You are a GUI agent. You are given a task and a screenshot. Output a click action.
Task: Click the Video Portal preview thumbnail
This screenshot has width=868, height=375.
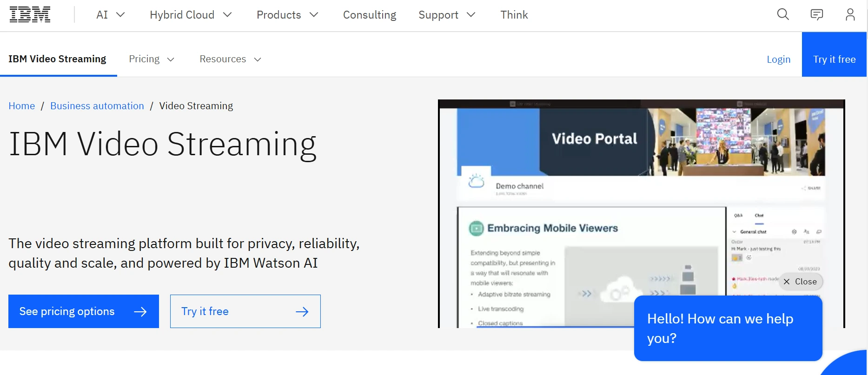641,214
